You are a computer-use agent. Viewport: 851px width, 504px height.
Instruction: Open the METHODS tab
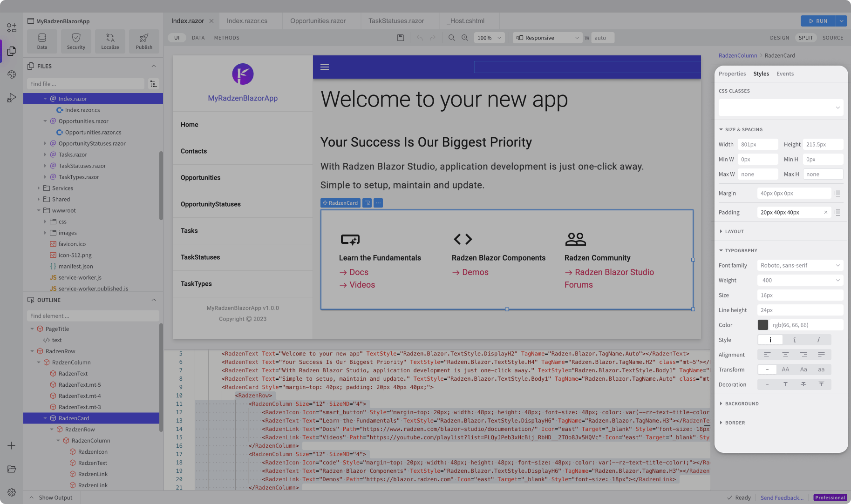[x=226, y=38]
